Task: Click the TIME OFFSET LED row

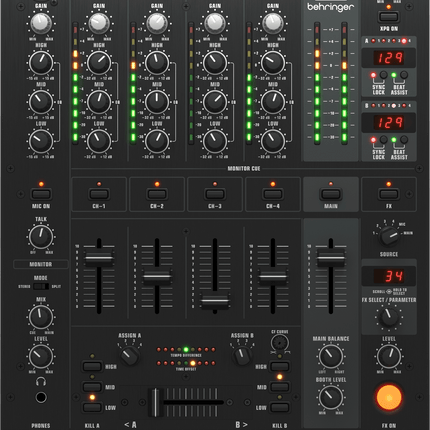Action: pos(186,363)
